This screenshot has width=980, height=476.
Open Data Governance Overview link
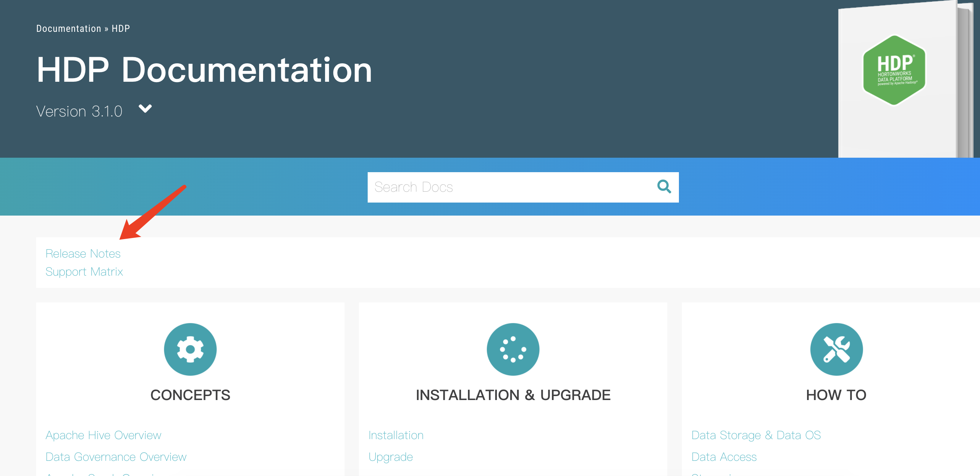(116, 456)
